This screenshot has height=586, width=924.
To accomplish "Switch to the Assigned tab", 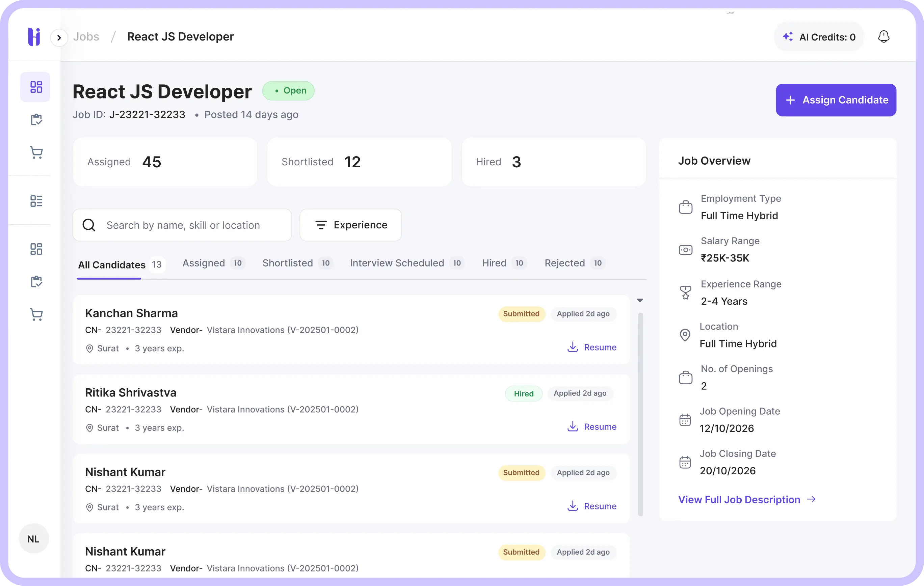I will (214, 263).
